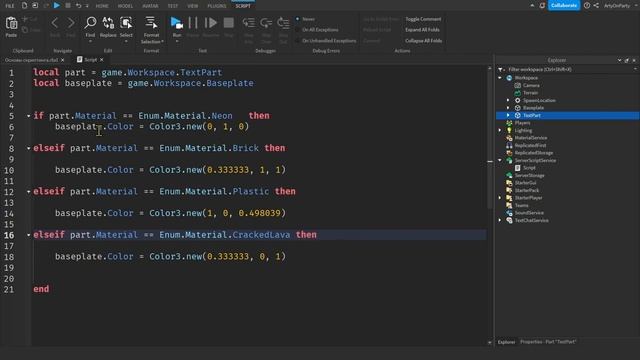Collapse the Workspace tree node
640x360 pixels.
point(500,78)
